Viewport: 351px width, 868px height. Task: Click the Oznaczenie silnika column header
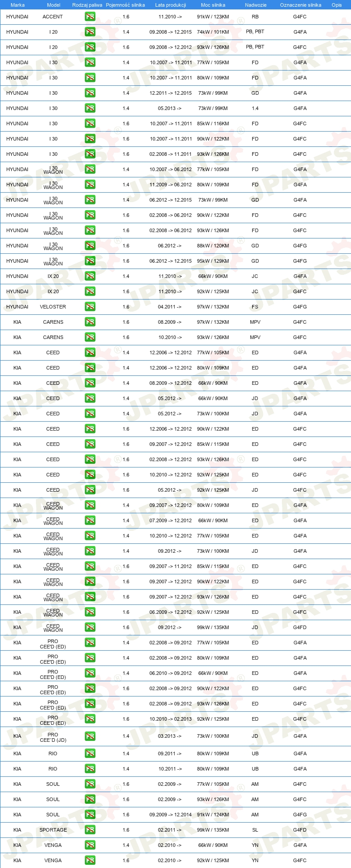click(x=301, y=5)
